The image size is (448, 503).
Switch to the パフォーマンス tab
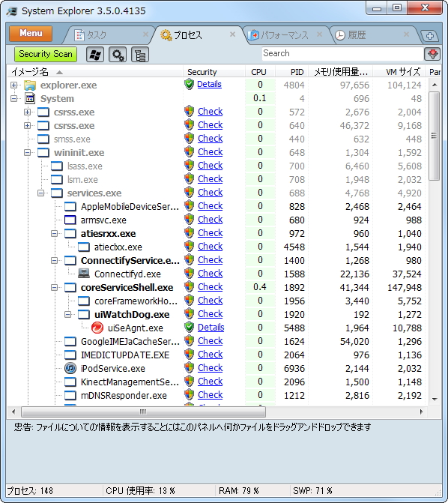tap(285, 35)
